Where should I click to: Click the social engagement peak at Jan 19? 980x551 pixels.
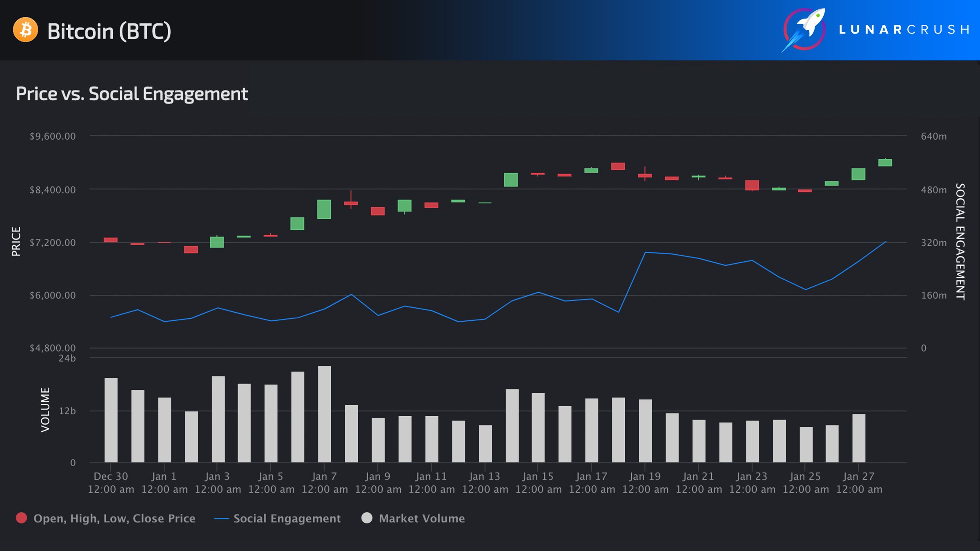[645, 252]
